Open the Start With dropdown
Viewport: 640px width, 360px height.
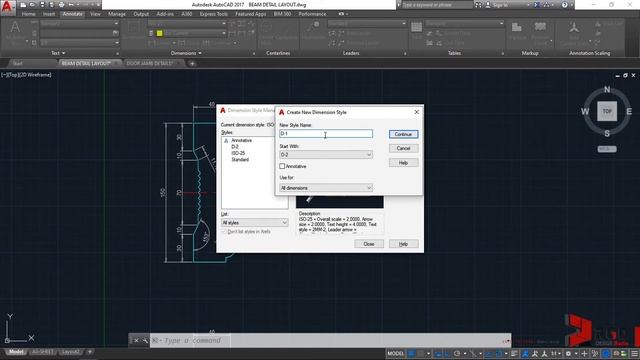pyautogui.click(x=326, y=155)
